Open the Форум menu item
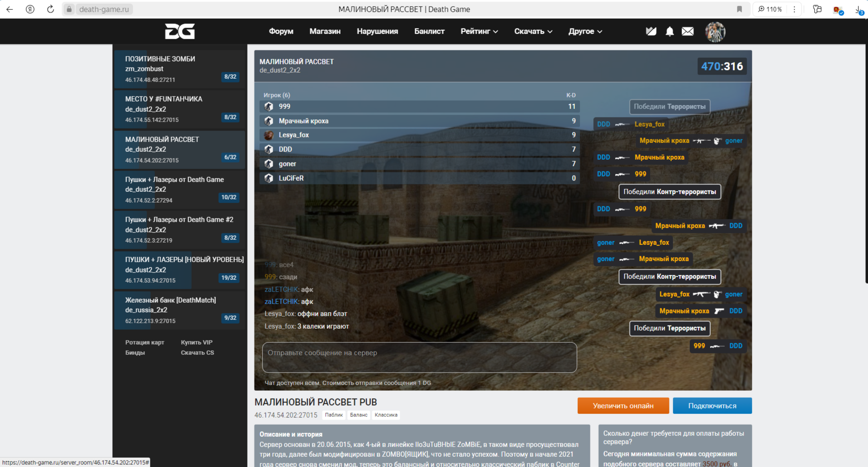The height and width of the screenshot is (467, 868). [281, 31]
